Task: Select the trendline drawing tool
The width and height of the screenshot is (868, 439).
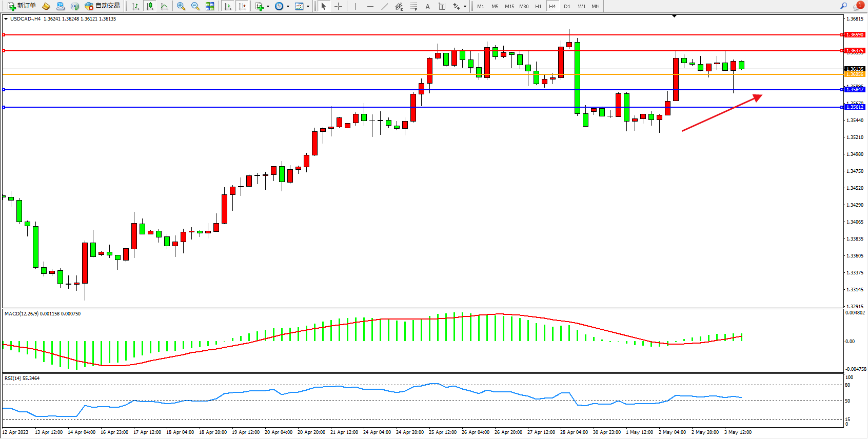Action: point(385,6)
